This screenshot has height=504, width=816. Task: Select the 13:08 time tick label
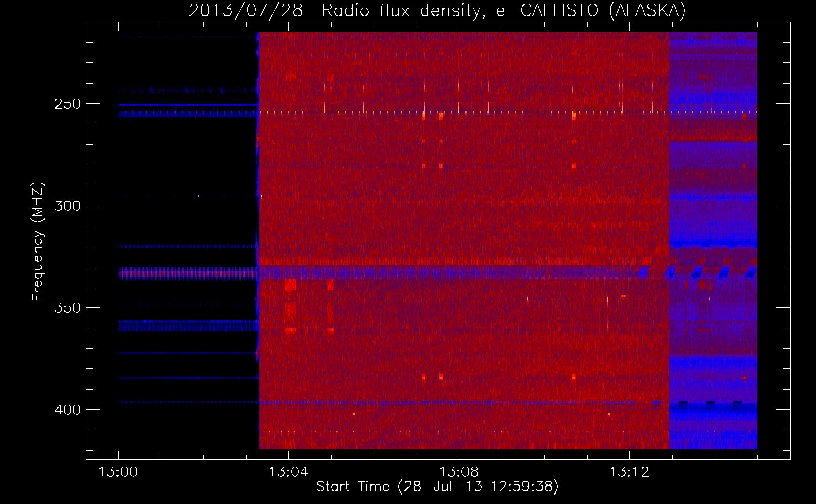pyautogui.click(x=459, y=472)
